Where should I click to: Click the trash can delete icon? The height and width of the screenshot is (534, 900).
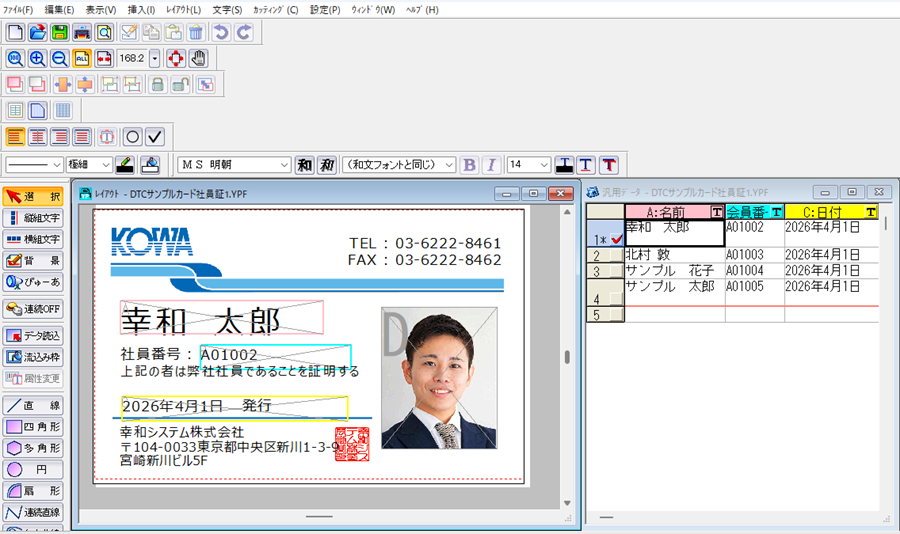click(x=195, y=33)
